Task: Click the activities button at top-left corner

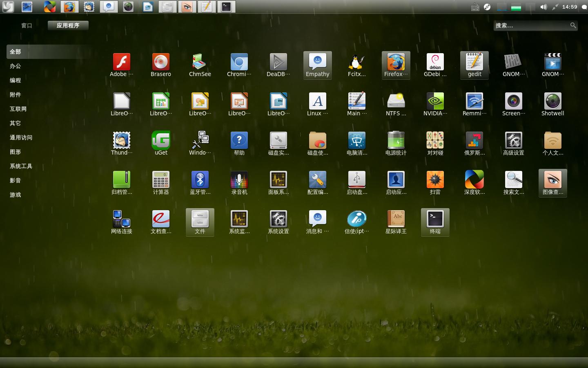Action: (8, 7)
